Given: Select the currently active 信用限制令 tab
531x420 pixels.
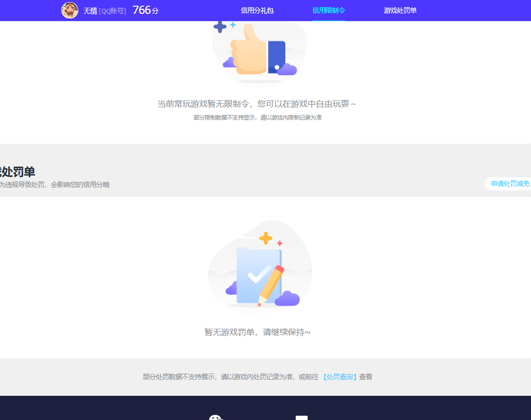Looking at the screenshot, I should 328,10.
